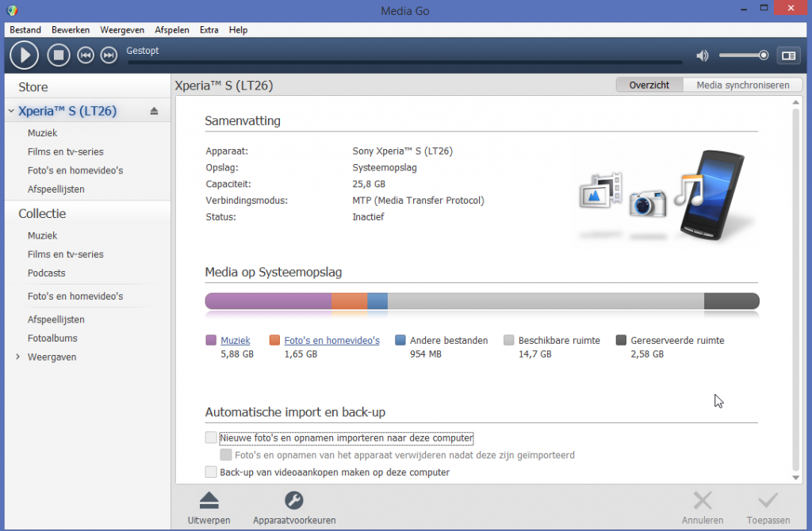Enable Nieuwe foto's en opnamen importeren checkbox

pyautogui.click(x=211, y=437)
